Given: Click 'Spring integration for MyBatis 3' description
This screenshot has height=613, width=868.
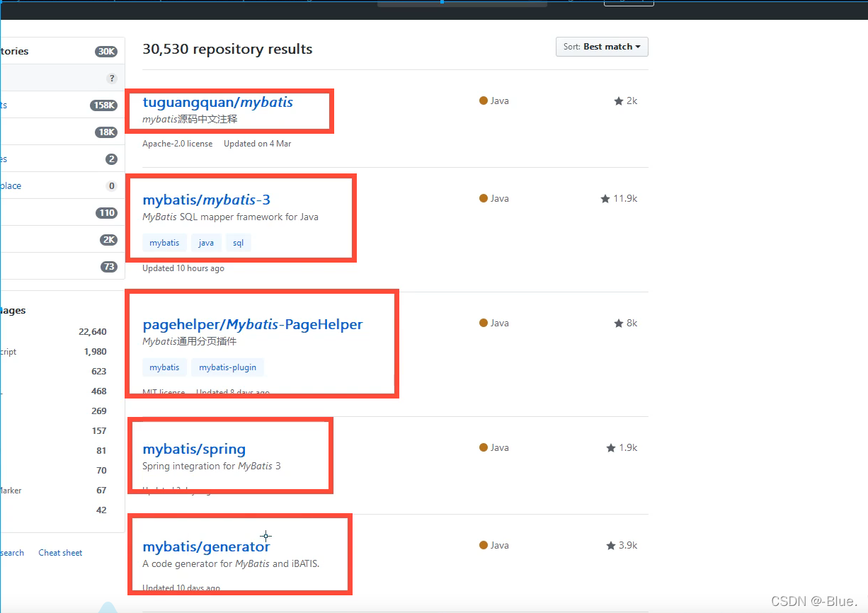Looking at the screenshot, I should 212,466.
